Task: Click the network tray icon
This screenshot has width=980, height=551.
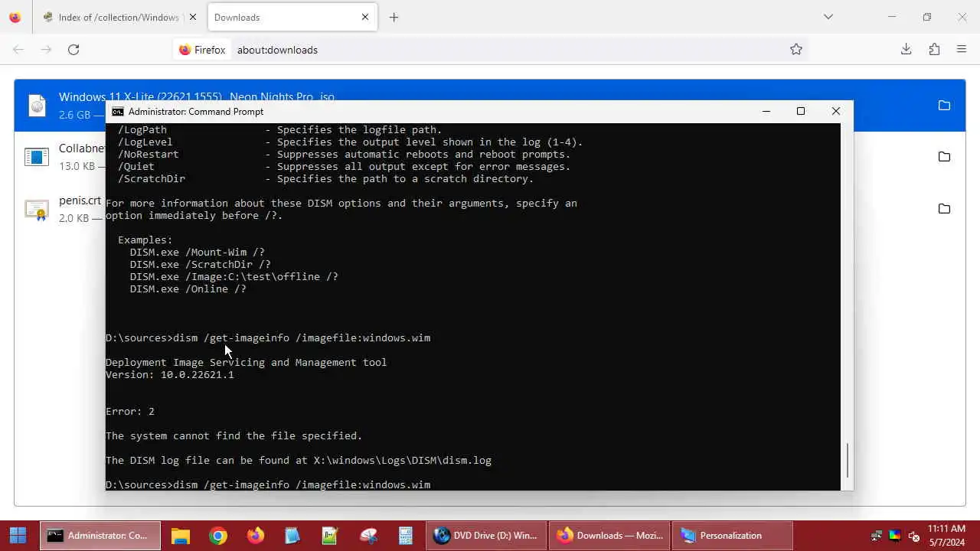Action: (x=877, y=536)
